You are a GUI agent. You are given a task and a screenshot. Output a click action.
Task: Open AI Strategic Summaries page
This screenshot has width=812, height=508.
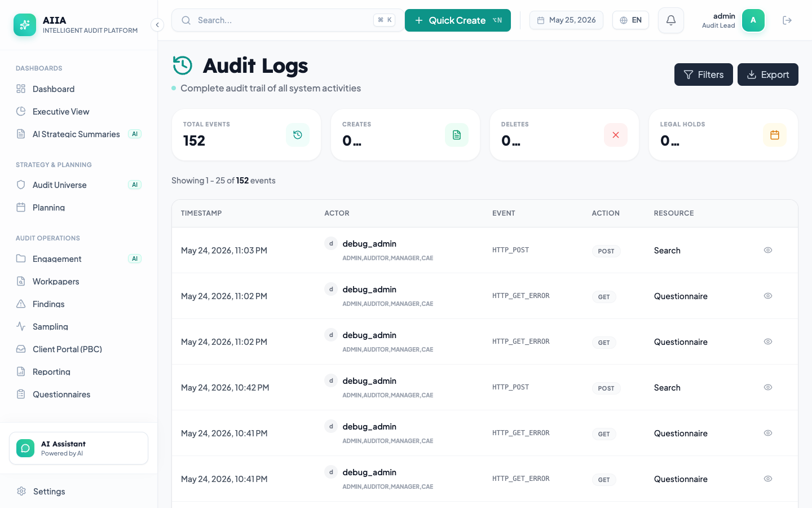coord(78,134)
